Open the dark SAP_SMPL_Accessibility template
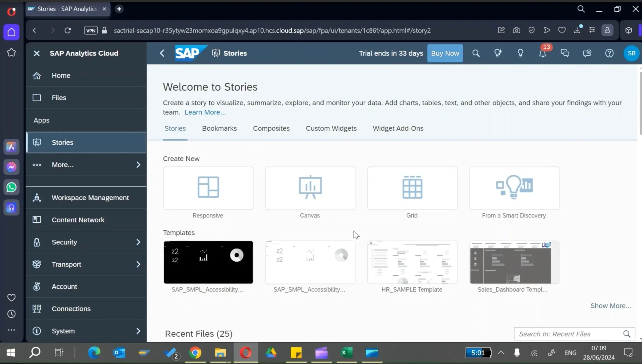This screenshot has width=642, height=364. (x=208, y=262)
